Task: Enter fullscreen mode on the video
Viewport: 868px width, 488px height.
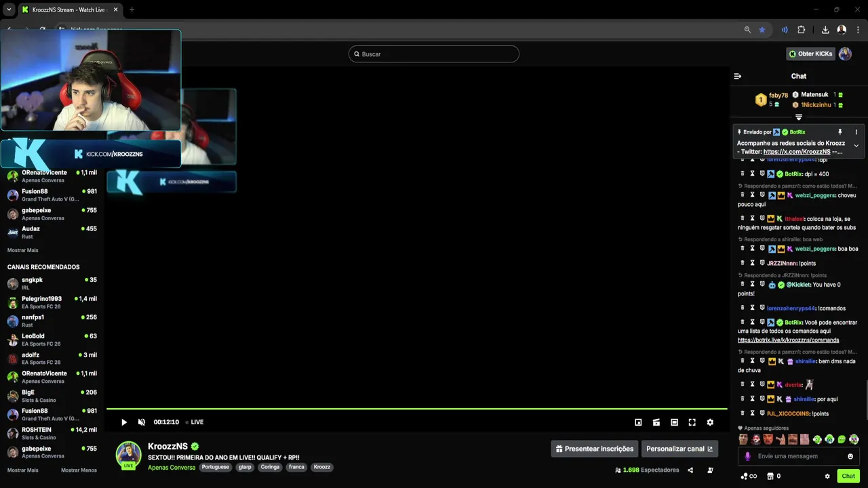Action: (x=692, y=422)
